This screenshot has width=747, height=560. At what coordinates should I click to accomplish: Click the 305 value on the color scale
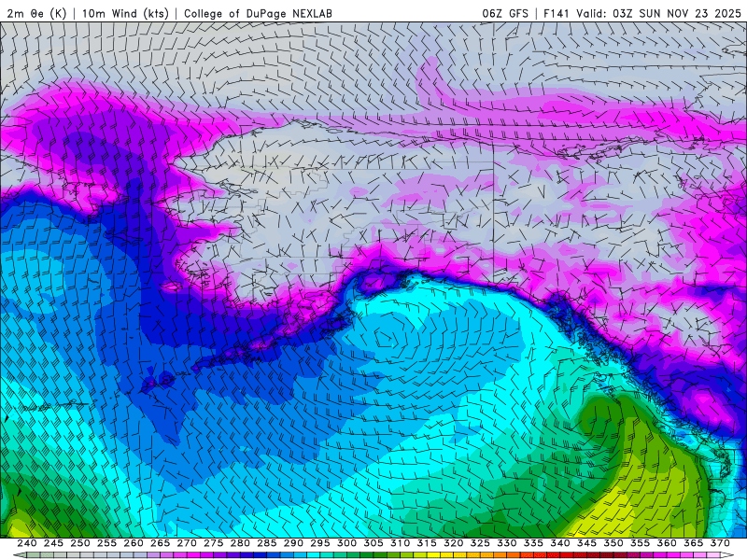pyautogui.click(x=373, y=543)
